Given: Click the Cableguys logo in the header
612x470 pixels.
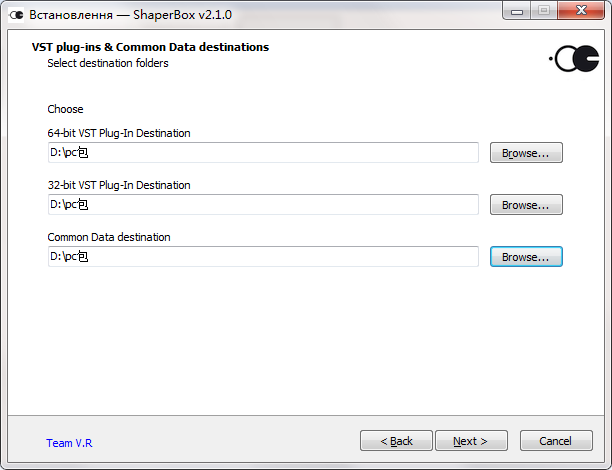Looking at the screenshot, I should point(574,59).
